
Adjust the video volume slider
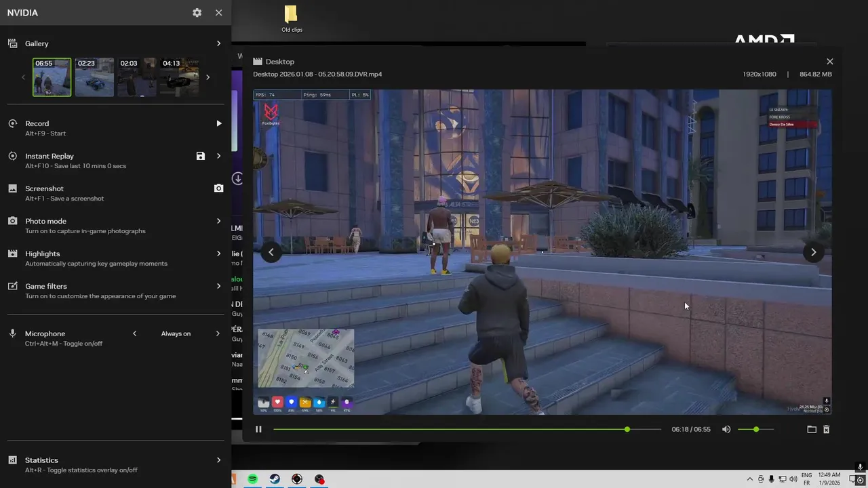click(x=755, y=429)
